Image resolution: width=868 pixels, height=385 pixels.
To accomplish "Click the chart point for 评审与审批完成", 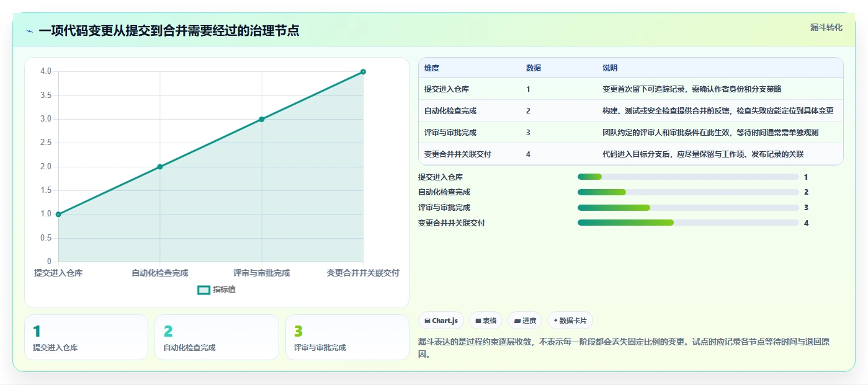I will tap(261, 119).
